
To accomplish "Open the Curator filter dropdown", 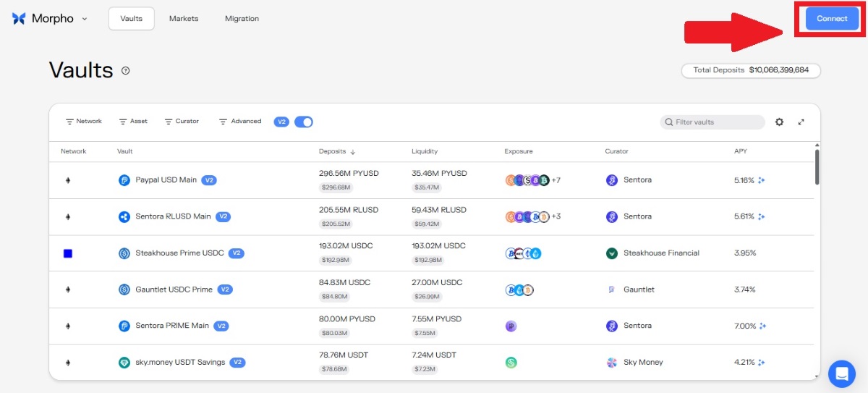I will click(182, 122).
